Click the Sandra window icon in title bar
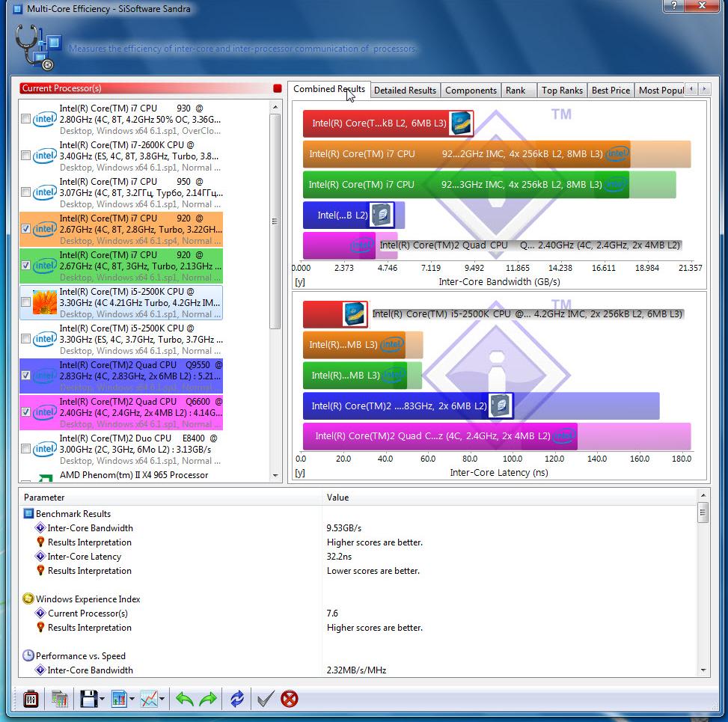The width and height of the screenshot is (728, 722). [x=17, y=8]
